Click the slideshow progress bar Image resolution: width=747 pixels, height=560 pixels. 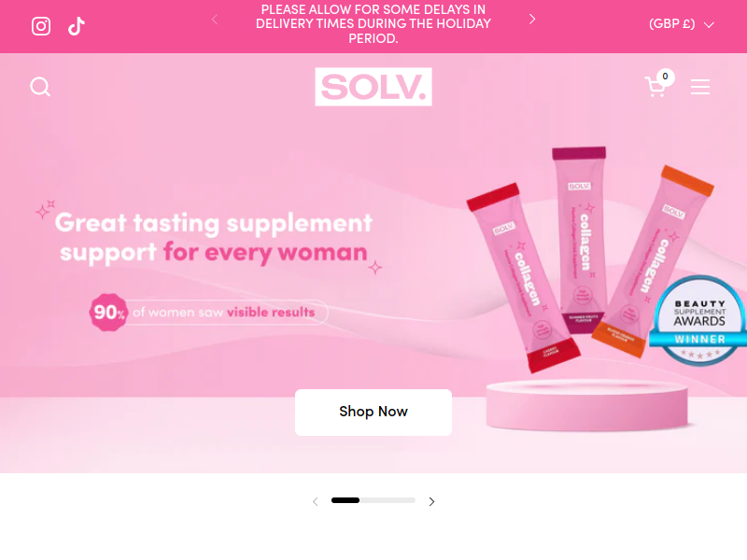pos(373,500)
